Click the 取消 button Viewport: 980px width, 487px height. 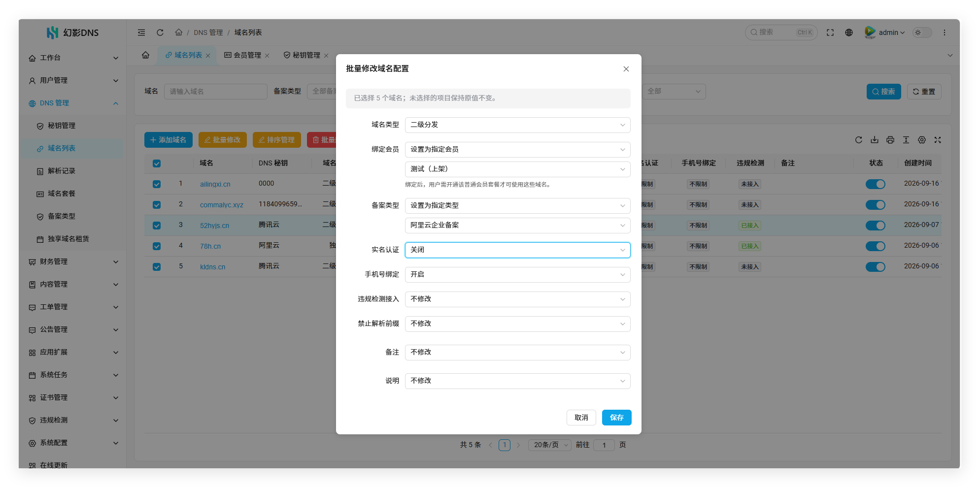[x=581, y=418]
